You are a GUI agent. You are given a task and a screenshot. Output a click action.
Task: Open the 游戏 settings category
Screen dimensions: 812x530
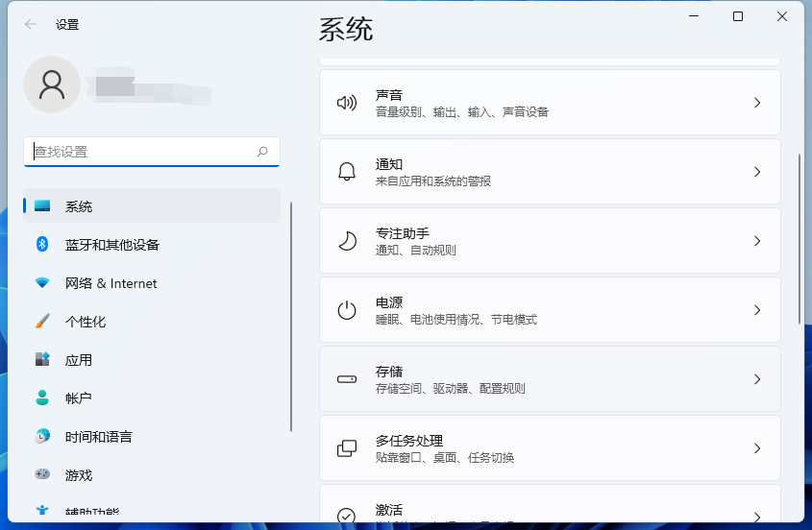point(79,475)
